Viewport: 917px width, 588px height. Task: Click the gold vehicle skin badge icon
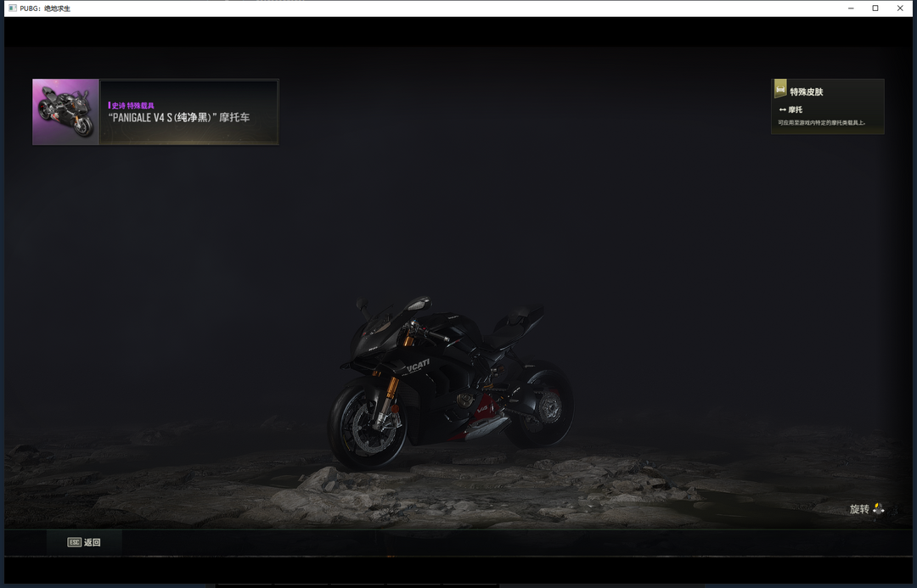point(780,89)
